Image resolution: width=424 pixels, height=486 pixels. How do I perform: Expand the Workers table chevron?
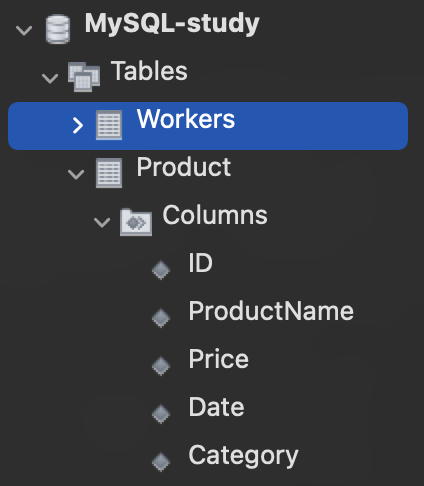coord(78,126)
